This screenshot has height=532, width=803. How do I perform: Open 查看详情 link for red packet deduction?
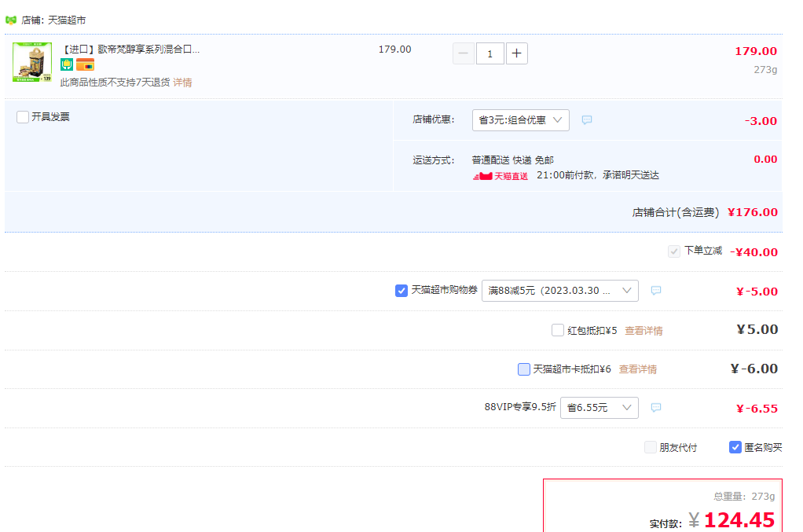pyautogui.click(x=643, y=331)
